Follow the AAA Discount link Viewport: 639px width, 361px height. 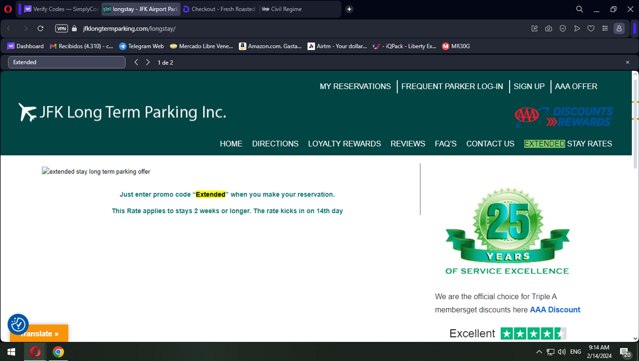tap(555, 310)
